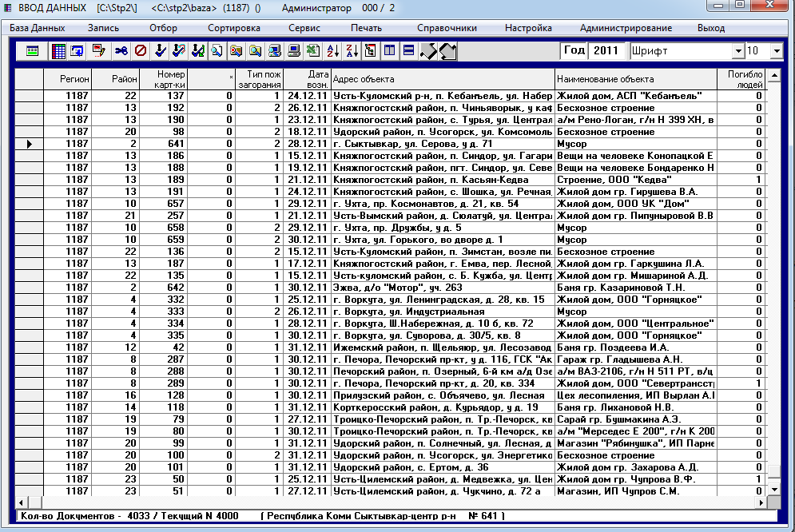Click the vertical scrollbar up arrow
This screenshot has height=532, width=795.
click(x=773, y=76)
